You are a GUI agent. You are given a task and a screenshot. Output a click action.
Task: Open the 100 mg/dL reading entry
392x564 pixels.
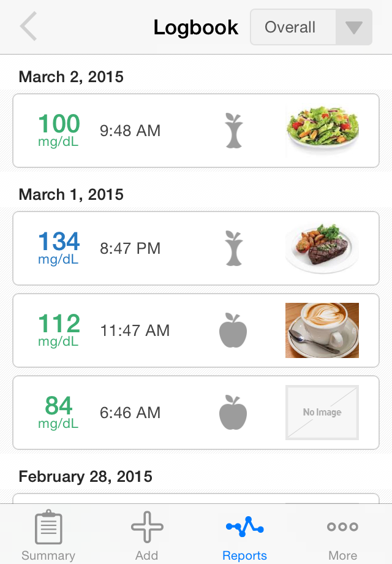[x=196, y=131]
